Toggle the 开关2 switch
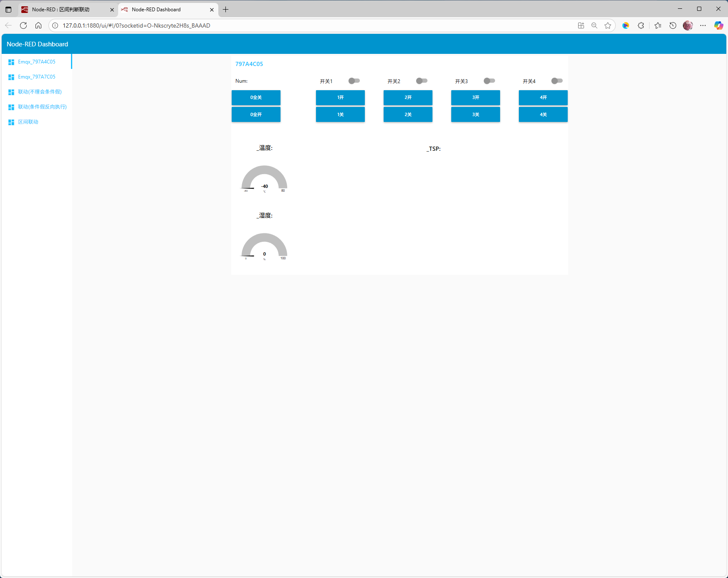The width and height of the screenshot is (728, 578). pos(422,81)
